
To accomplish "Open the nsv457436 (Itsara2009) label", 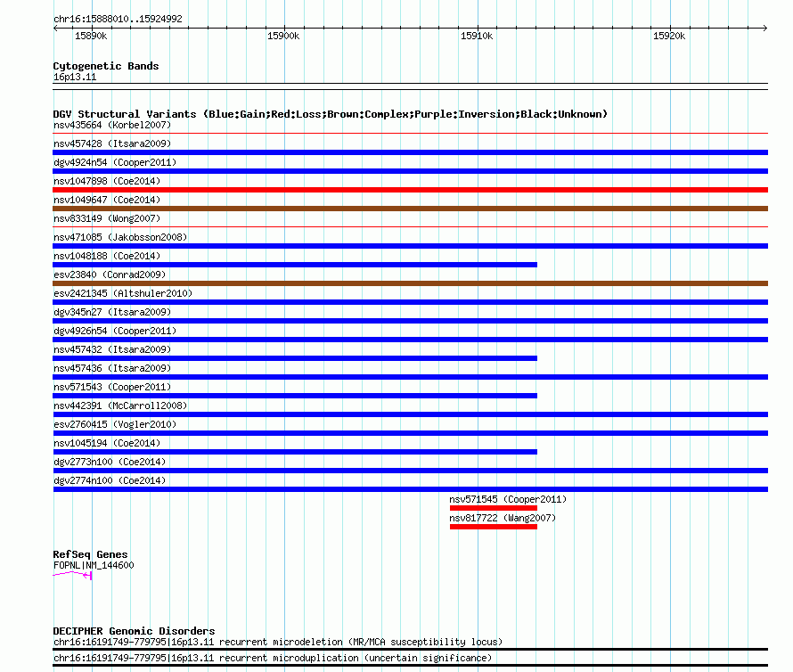I will coord(112,368).
